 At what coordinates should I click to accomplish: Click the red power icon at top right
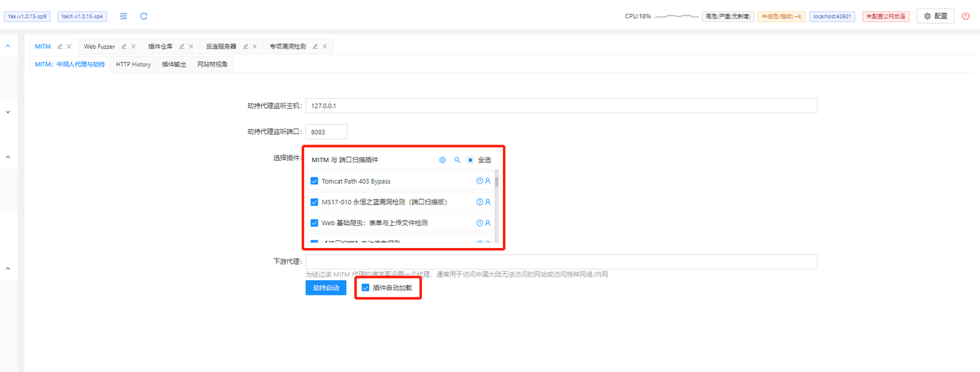[965, 16]
